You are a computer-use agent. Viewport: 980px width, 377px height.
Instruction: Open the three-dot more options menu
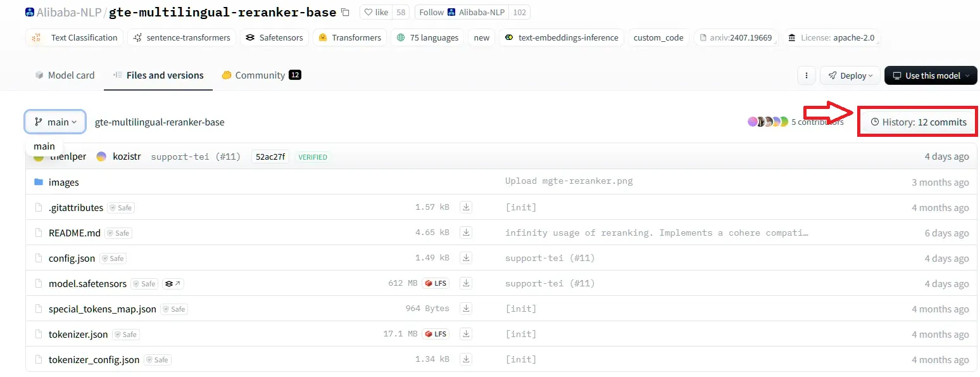pos(806,75)
